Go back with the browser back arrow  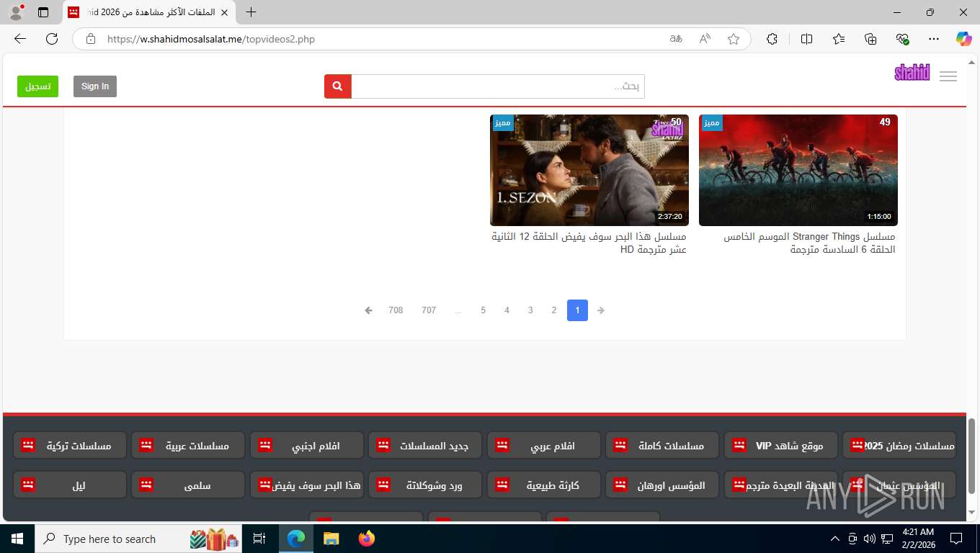[20, 39]
